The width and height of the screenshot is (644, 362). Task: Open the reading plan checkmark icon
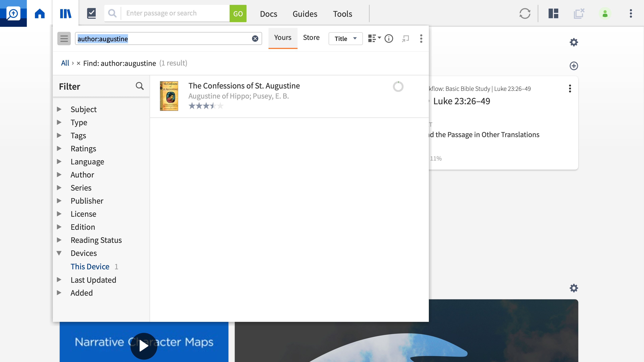(91, 13)
